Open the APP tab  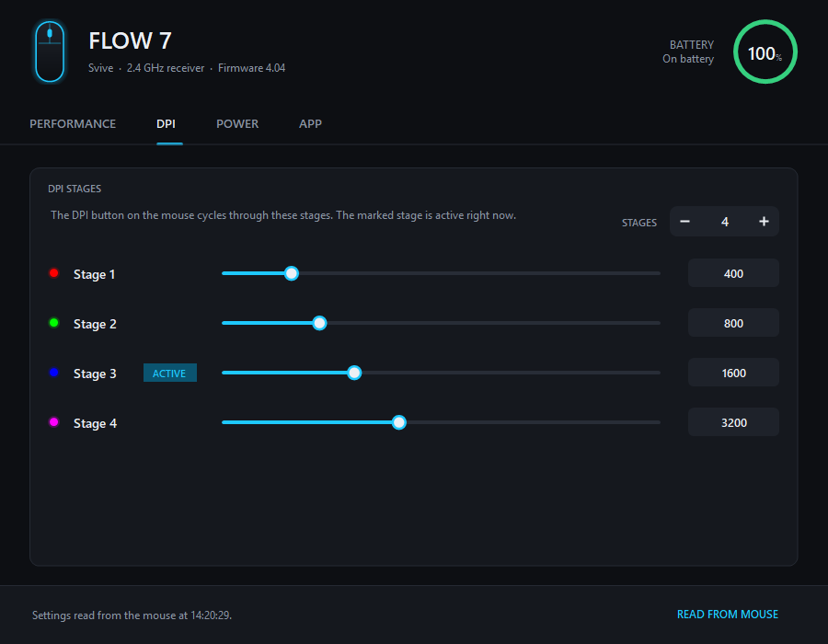pos(310,123)
